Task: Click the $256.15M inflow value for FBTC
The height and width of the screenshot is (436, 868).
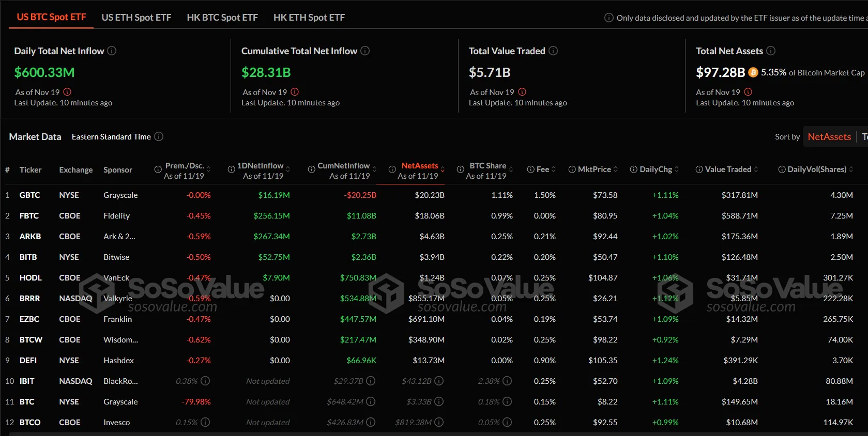Action: click(x=271, y=216)
